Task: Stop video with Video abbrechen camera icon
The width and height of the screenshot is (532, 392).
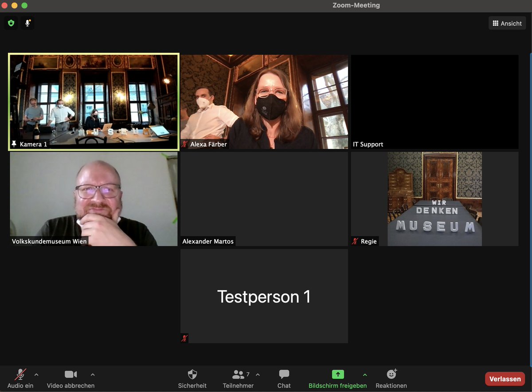Action: pos(70,375)
